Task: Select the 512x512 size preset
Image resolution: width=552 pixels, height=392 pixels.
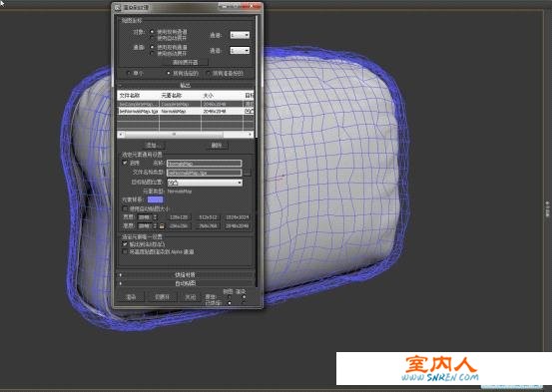Action: (x=208, y=217)
